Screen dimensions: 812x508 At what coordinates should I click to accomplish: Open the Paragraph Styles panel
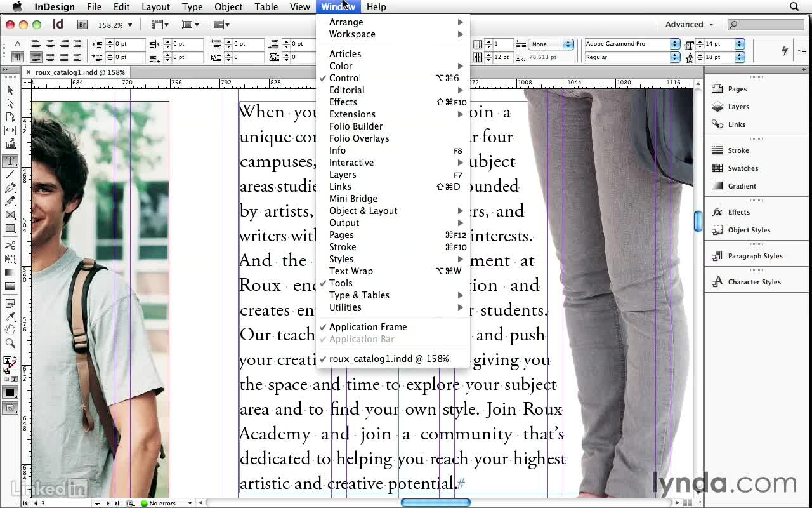755,256
